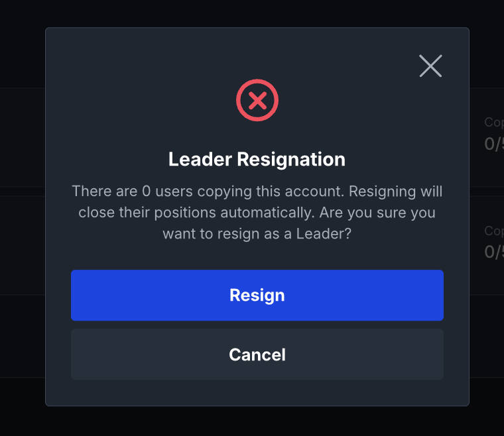Viewport: 504px width, 436px height.
Task: Click the "want to resign as a Leader?" line
Action: (x=257, y=234)
